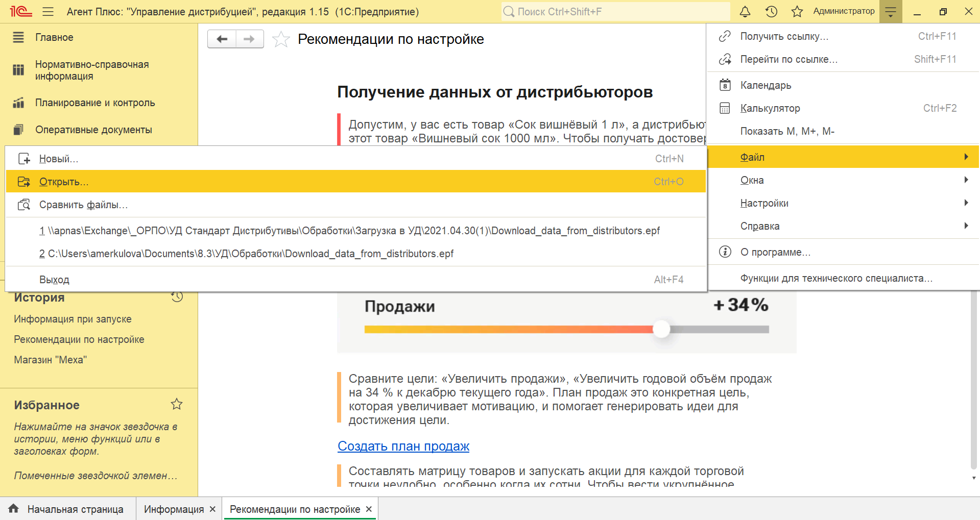Click the page scrollbar down arrow
The image size is (980, 520).
(974, 478)
